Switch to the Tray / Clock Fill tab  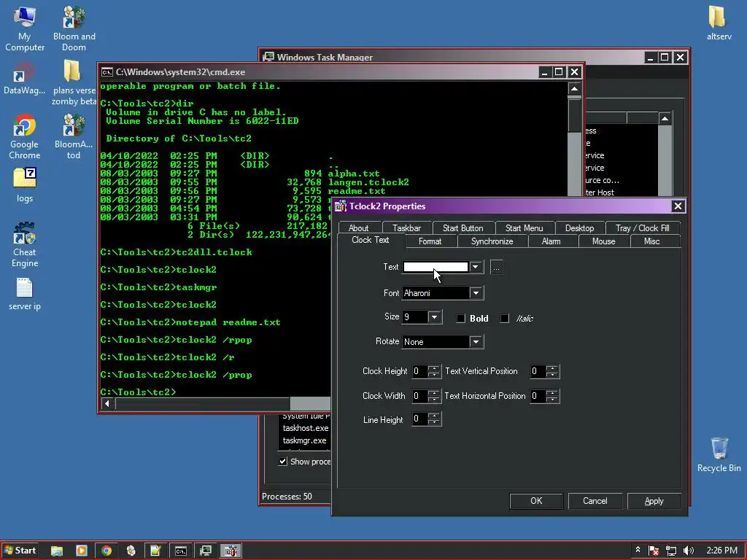click(642, 228)
